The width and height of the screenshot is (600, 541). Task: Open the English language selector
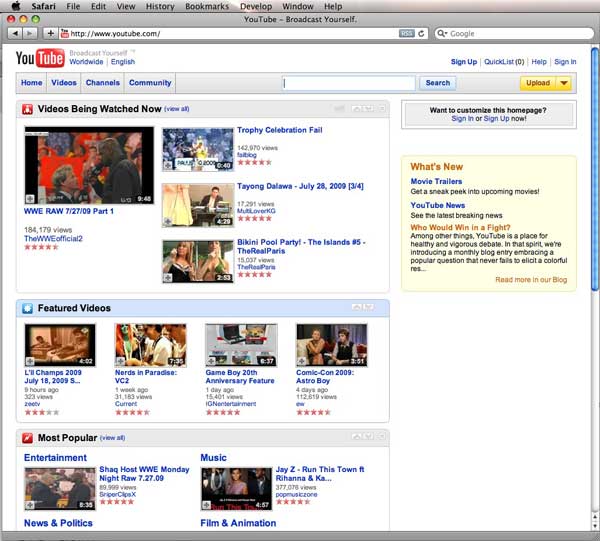123,62
